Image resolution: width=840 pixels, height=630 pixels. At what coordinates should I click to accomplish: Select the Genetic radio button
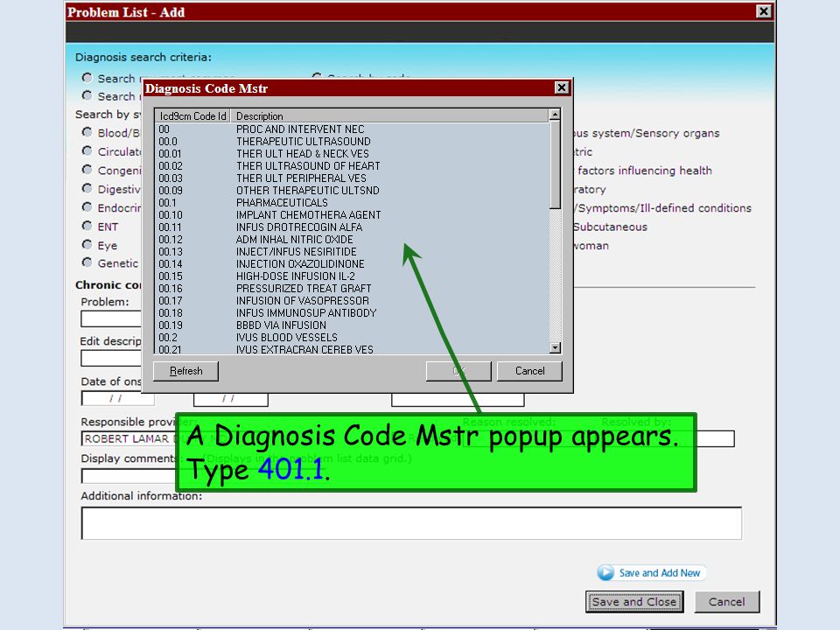[87, 262]
